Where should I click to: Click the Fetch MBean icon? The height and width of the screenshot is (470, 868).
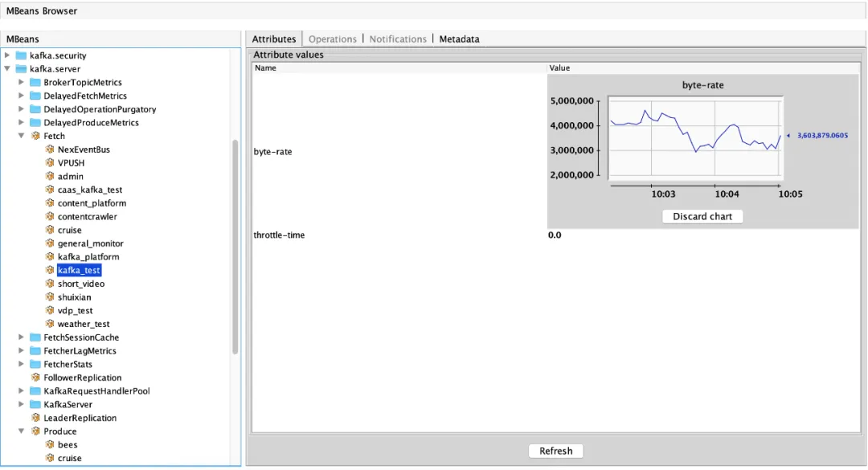click(35, 136)
